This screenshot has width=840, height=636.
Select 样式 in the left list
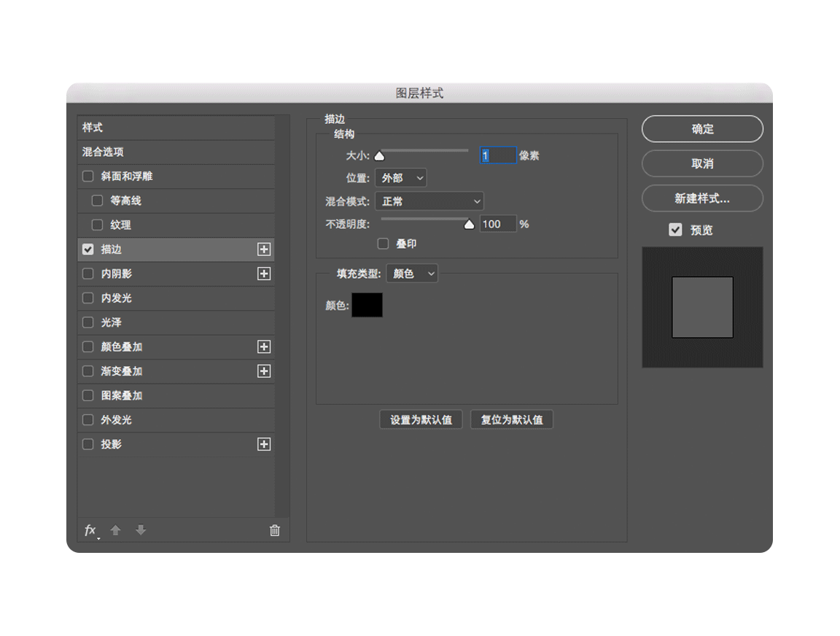coord(176,128)
